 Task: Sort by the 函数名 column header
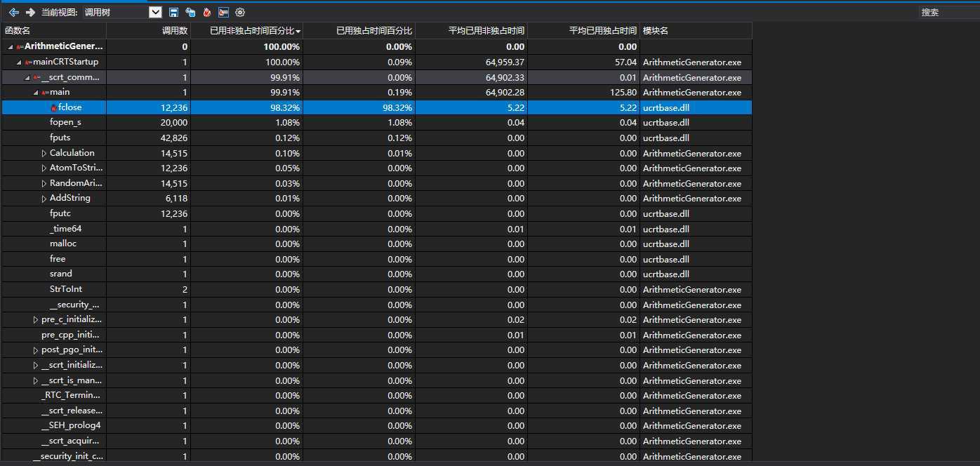(x=53, y=31)
